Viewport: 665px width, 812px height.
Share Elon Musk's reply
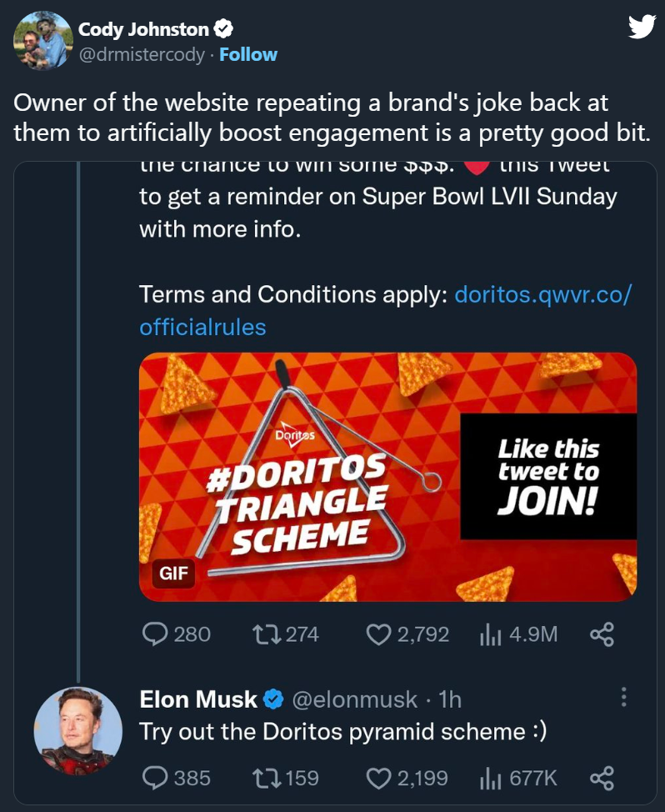click(x=602, y=778)
